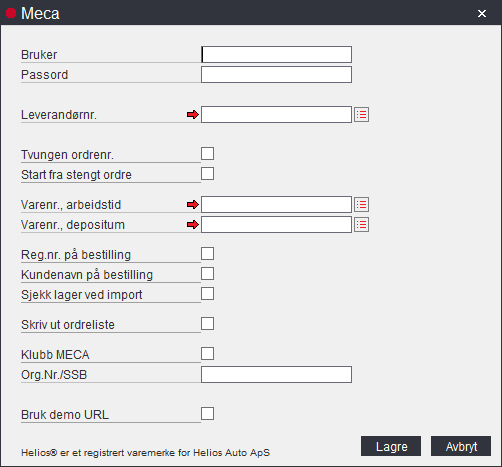This screenshot has height=467, width=502.
Task: Toggle Start fra stengt ordre checkbox
Action: pos(207,174)
